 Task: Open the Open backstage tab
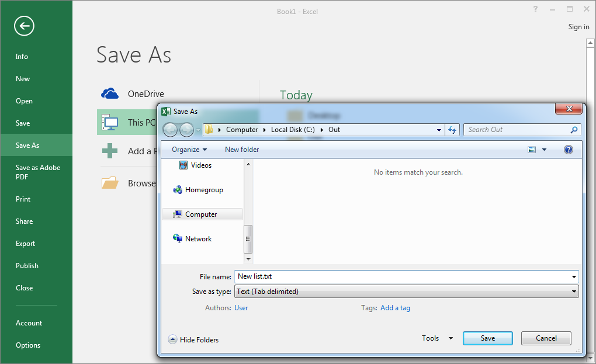tap(24, 101)
